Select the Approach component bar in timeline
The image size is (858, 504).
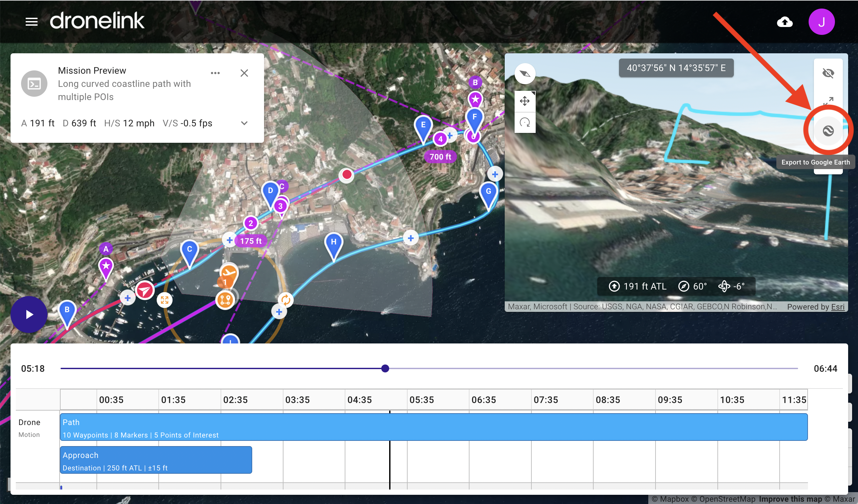(x=156, y=460)
